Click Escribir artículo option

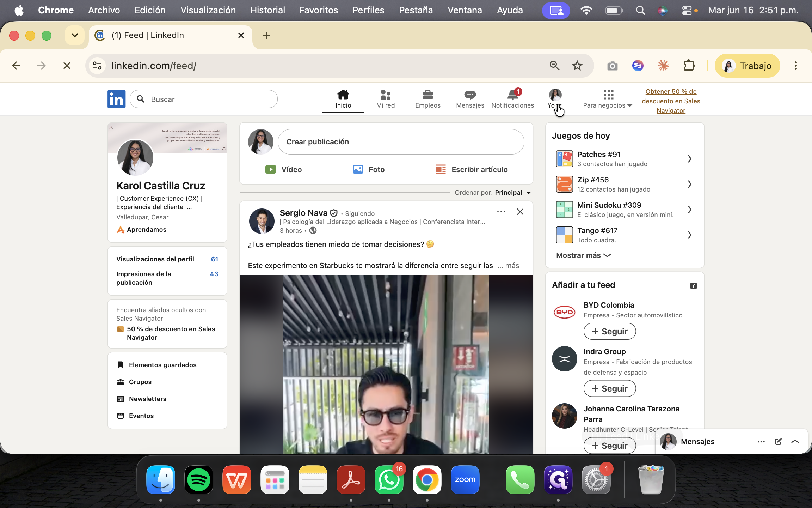472,169
